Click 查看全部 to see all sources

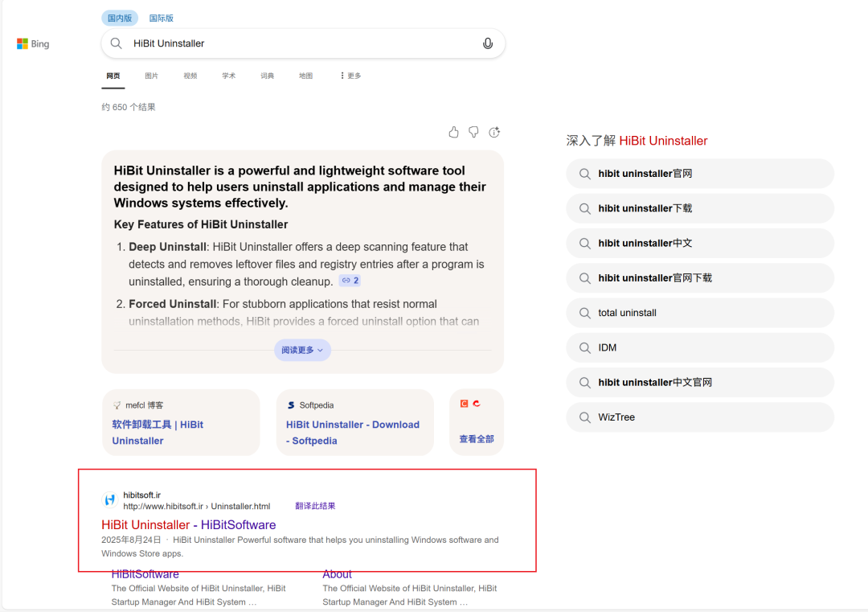(477, 438)
